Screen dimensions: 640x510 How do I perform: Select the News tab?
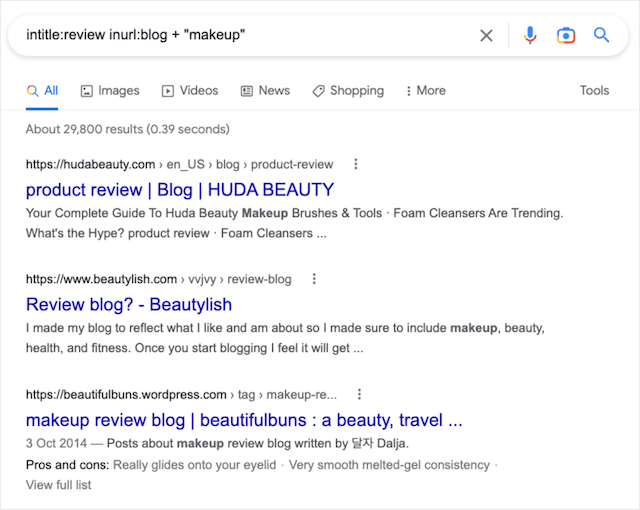tap(265, 91)
